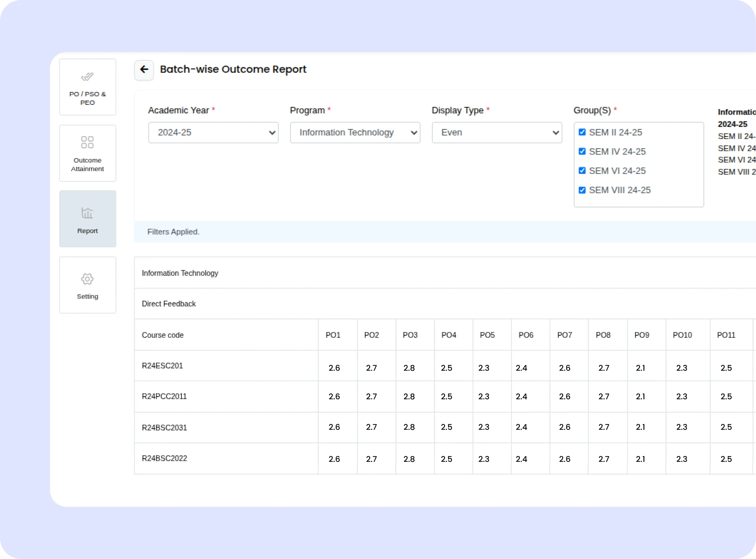Click the Direct Feedback row
756x559 pixels.
[x=169, y=304]
